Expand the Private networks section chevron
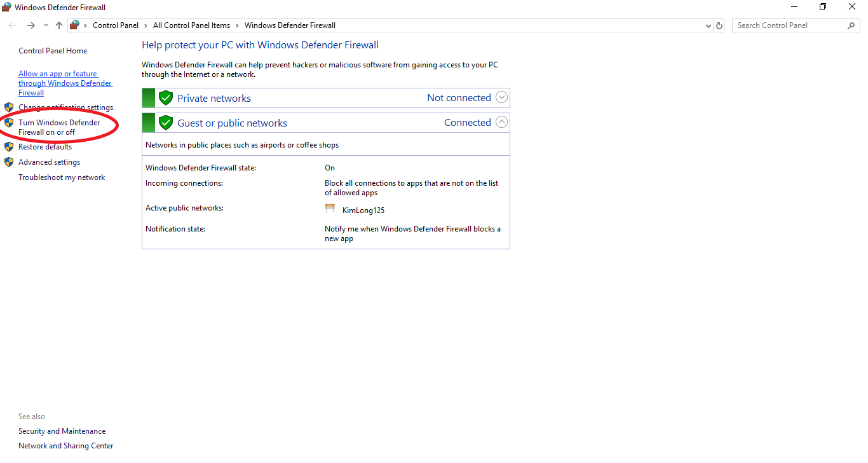Image resolution: width=868 pixels, height=463 pixels. [501, 97]
